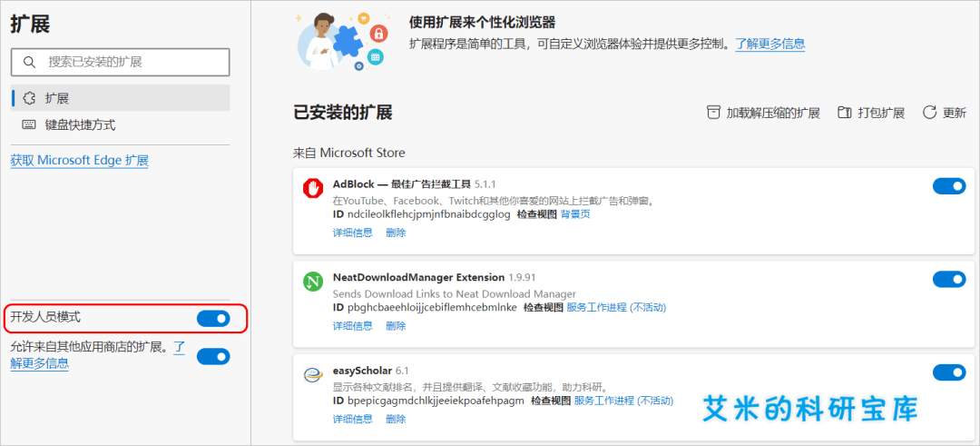
Task: Click the 已安装的扩展 heading
Action: [342, 113]
